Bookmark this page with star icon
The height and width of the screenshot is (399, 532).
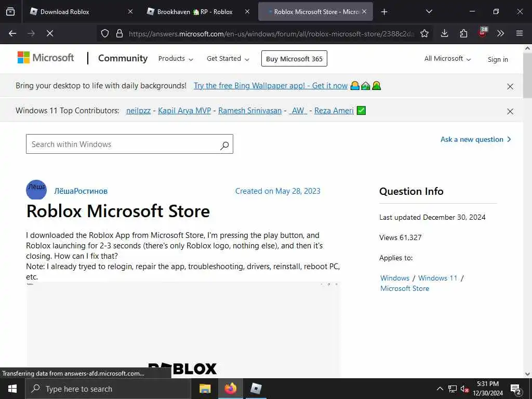pos(424,33)
